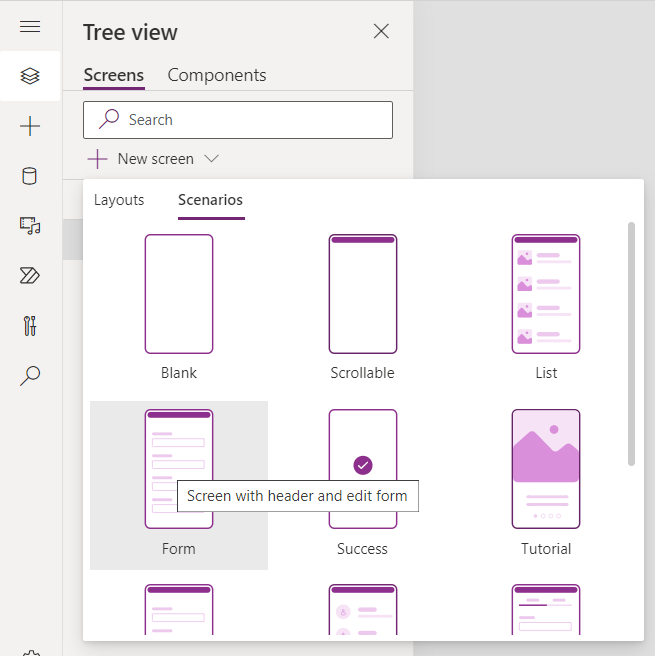Switch to the Components tab
Screen dimensions: 655x656
(217, 75)
